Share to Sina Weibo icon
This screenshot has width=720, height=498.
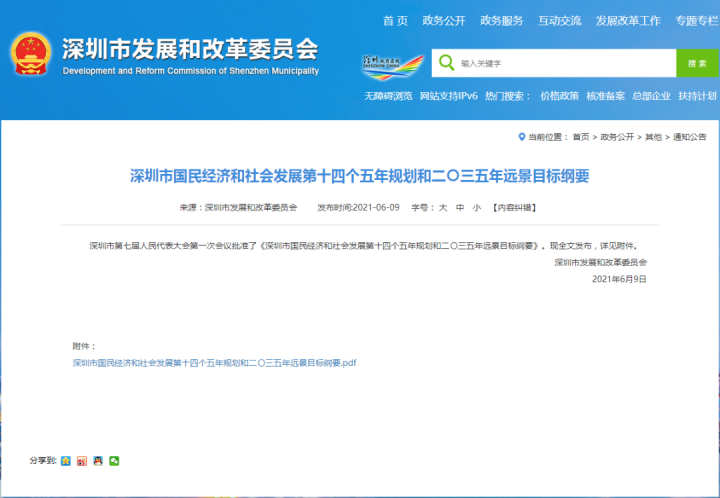82,460
